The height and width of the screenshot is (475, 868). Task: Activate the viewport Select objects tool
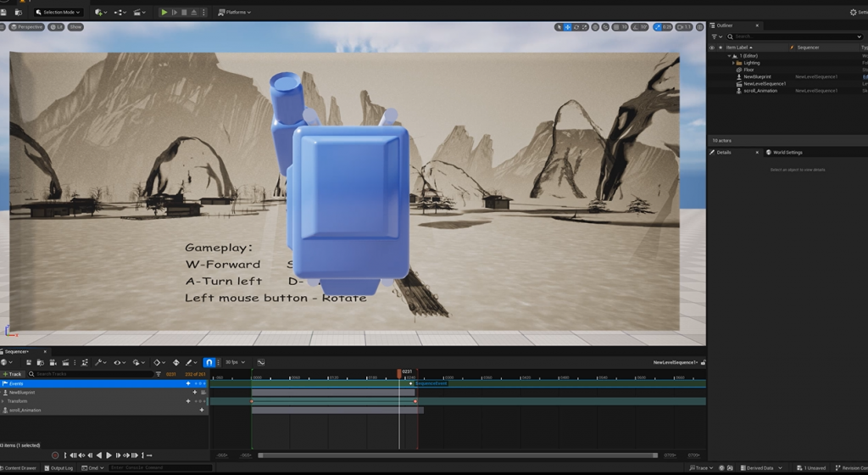(x=559, y=26)
